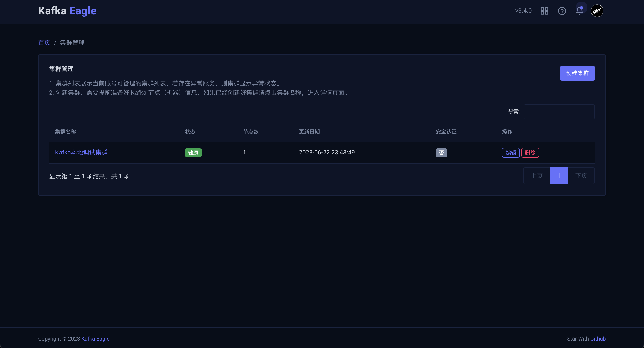Click the 编辑 edit button in row

tap(511, 153)
